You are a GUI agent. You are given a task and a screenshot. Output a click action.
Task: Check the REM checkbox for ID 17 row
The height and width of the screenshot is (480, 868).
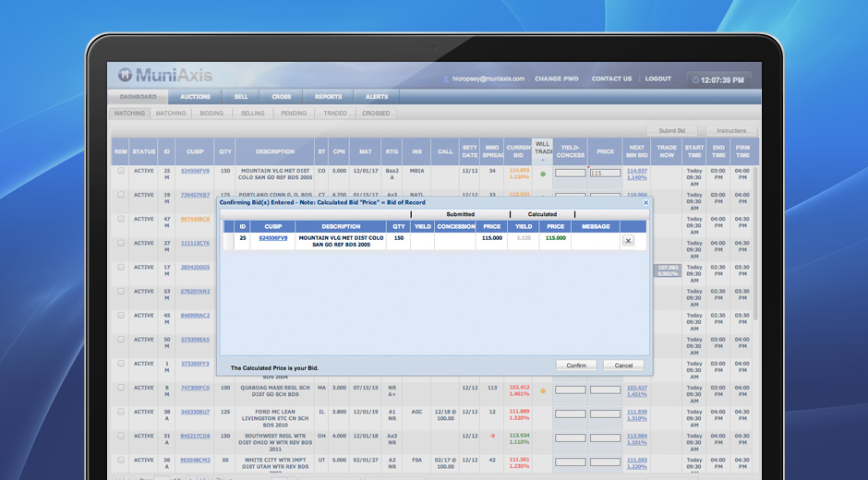click(121, 267)
